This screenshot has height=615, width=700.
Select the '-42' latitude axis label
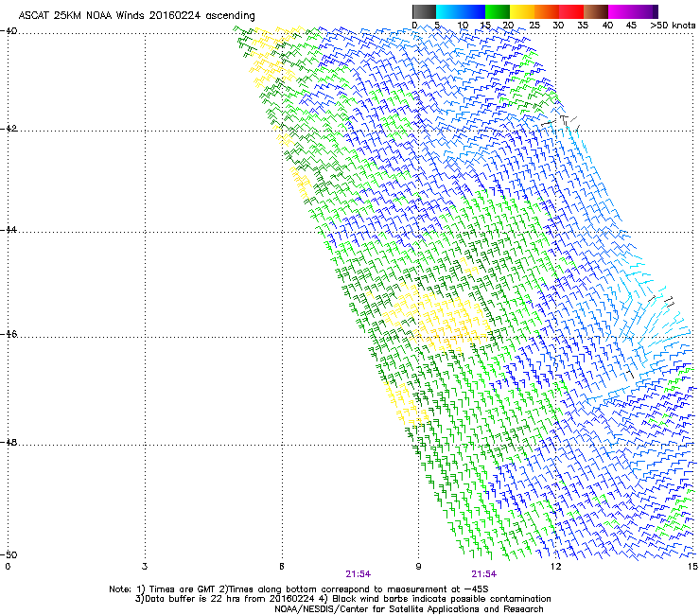9,129
